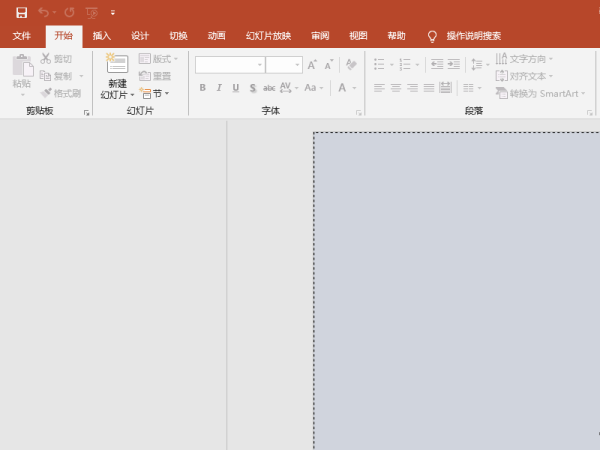Toggle Bold formatting
The width and height of the screenshot is (600, 450).
(202, 88)
